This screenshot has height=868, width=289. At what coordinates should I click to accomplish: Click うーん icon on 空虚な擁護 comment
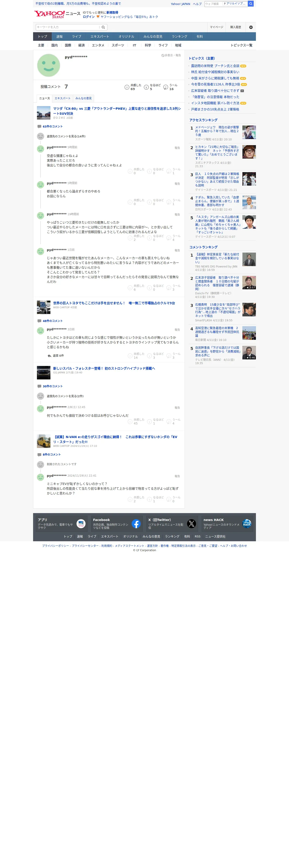pyautogui.click(x=169, y=171)
